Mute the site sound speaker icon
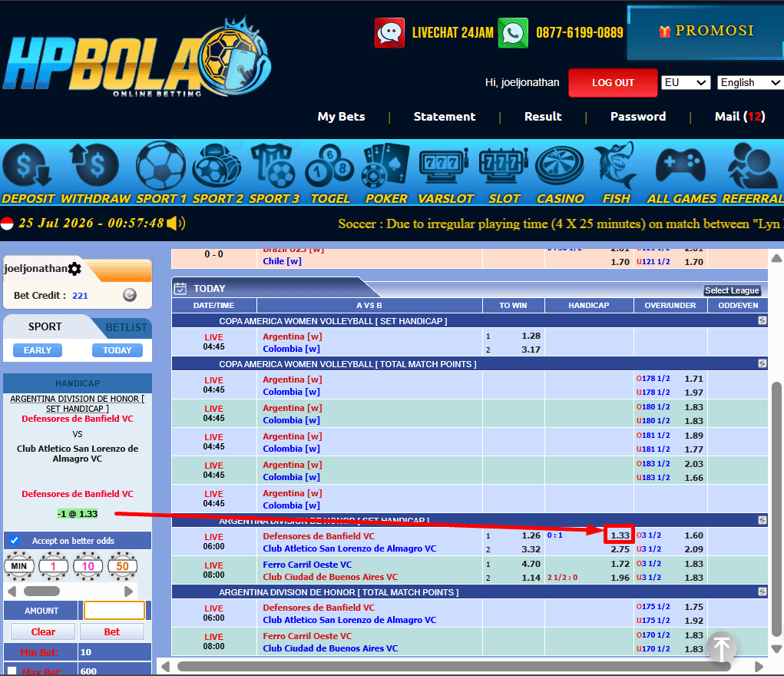The height and width of the screenshot is (676, 784). pos(176,224)
